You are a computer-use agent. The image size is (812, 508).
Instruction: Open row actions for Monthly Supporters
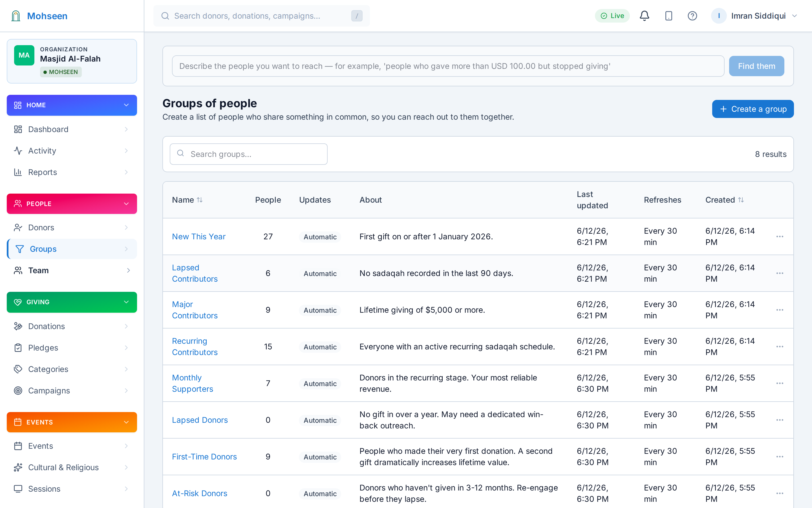tap(780, 383)
